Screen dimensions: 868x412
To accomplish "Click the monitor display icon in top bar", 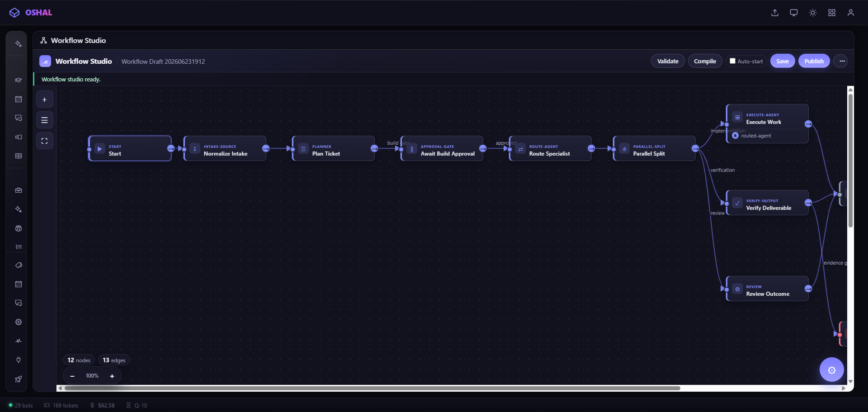I will click(x=794, y=13).
